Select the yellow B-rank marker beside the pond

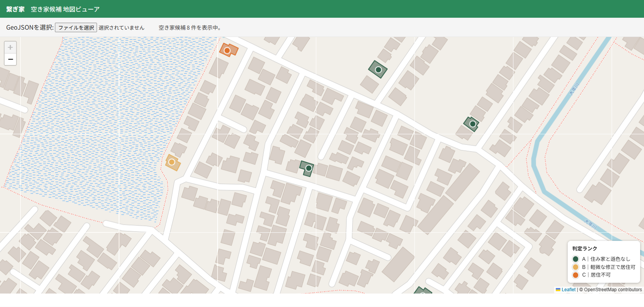[x=172, y=162]
